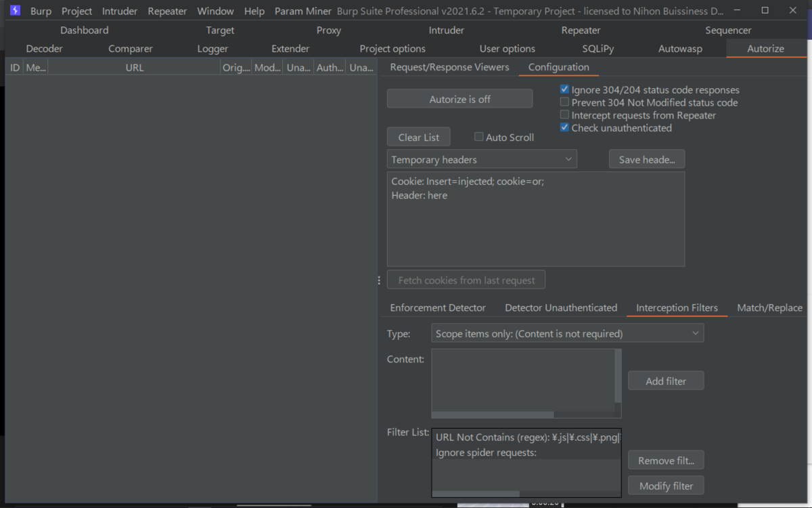Open the Sequencer tab
The image size is (812, 508).
728,30
